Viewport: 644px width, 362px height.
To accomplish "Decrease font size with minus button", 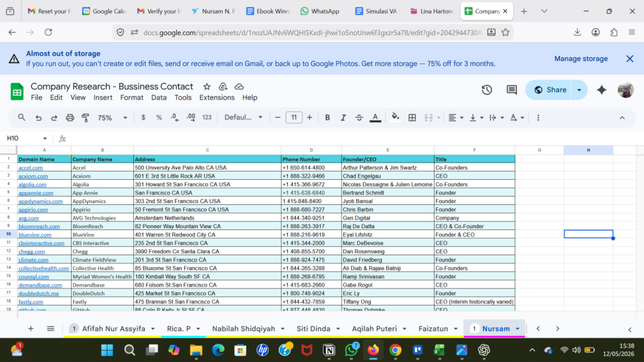I will click(x=277, y=118).
